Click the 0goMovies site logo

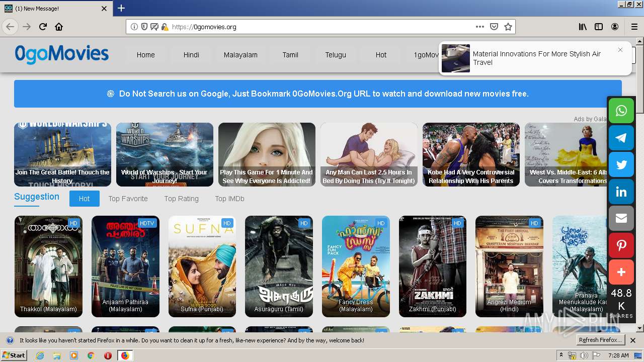(x=61, y=54)
